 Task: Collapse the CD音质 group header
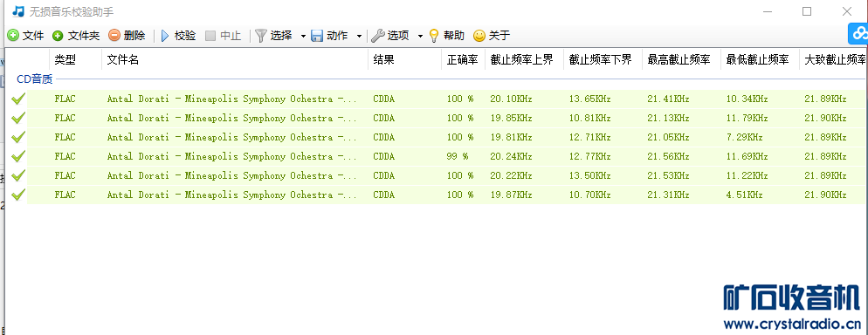pyautogui.click(x=34, y=79)
